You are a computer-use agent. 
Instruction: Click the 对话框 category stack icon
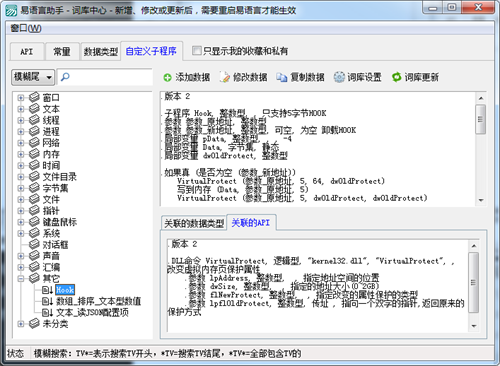point(34,245)
